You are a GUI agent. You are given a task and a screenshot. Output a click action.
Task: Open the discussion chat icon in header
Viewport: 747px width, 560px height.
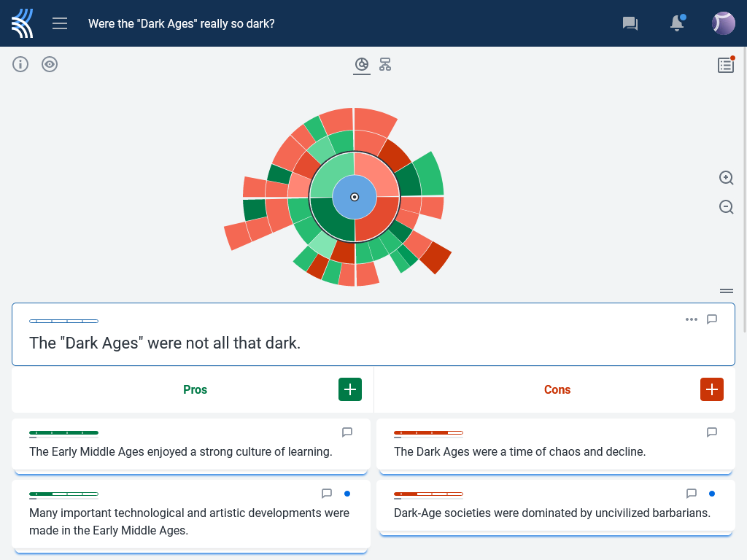(630, 23)
